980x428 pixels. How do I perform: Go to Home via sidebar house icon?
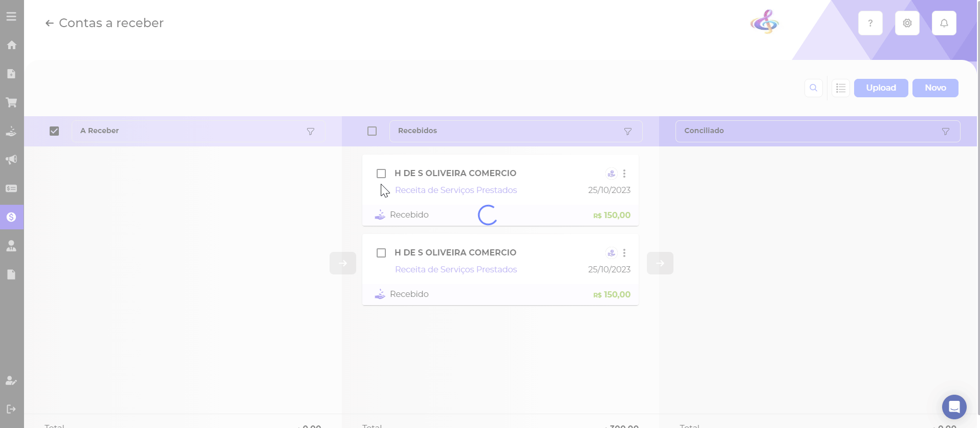tap(11, 45)
